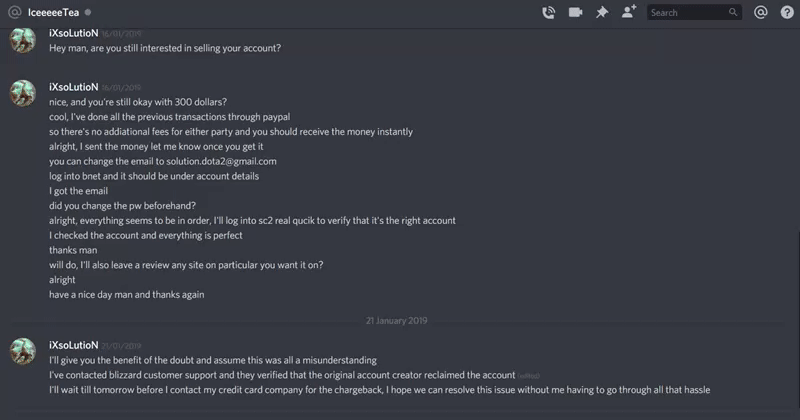Viewport: 800px width, 420px height.
Task: Open recent mentions inbox
Action: (760, 13)
